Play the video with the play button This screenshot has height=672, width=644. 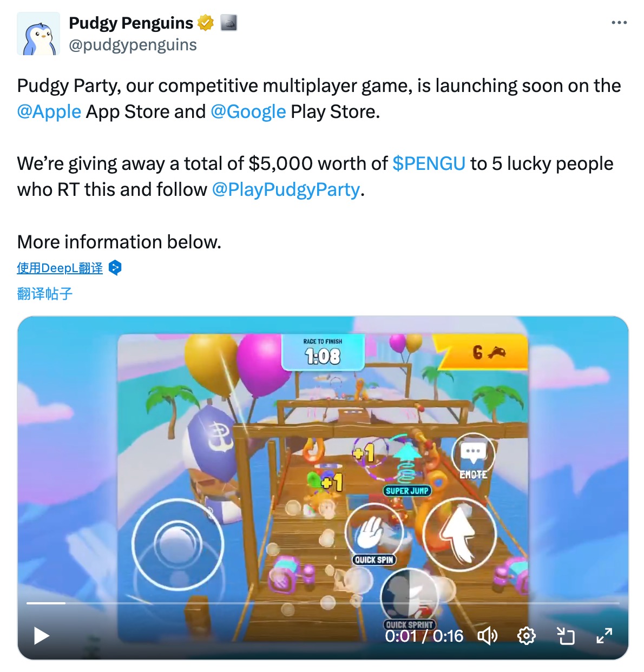[x=42, y=636]
